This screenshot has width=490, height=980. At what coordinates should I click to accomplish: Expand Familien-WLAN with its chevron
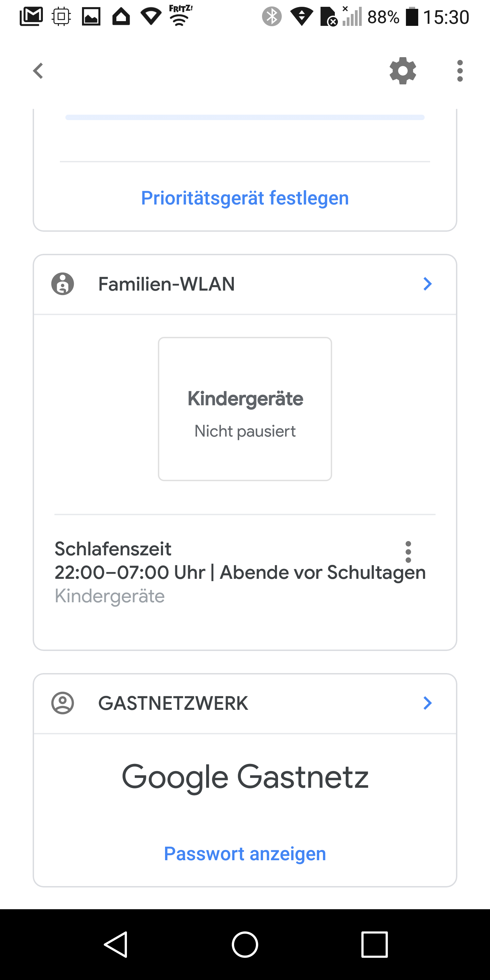[x=427, y=284]
